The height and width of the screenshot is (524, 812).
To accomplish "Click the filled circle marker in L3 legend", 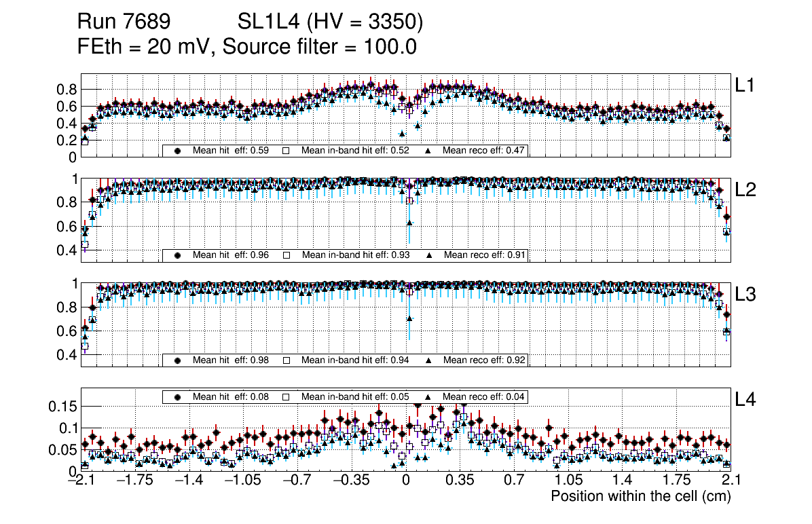I will 178,360.
